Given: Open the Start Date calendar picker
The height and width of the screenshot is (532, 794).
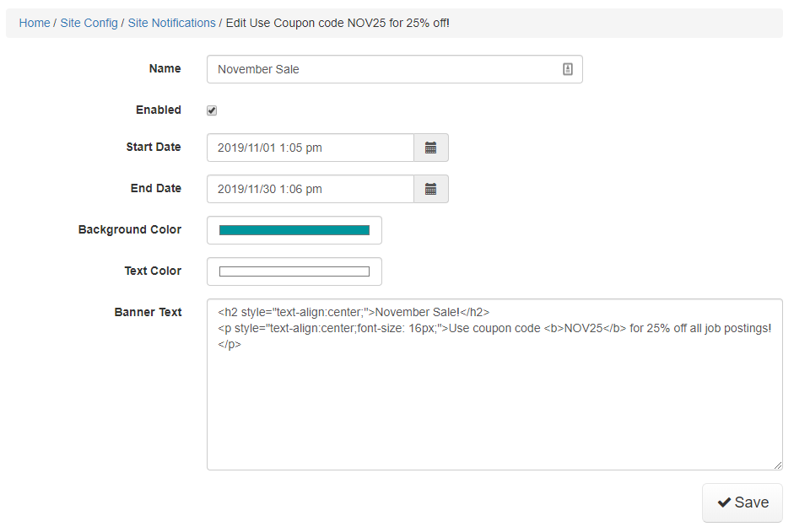Looking at the screenshot, I should (x=431, y=148).
